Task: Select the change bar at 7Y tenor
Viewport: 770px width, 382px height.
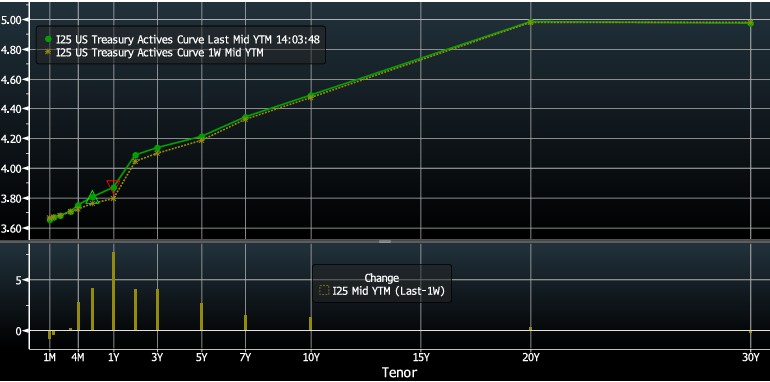Action: (x=245, y=323)
